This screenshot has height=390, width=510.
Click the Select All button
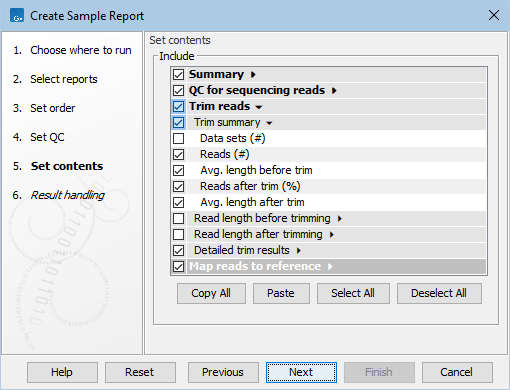coord(353,293)
